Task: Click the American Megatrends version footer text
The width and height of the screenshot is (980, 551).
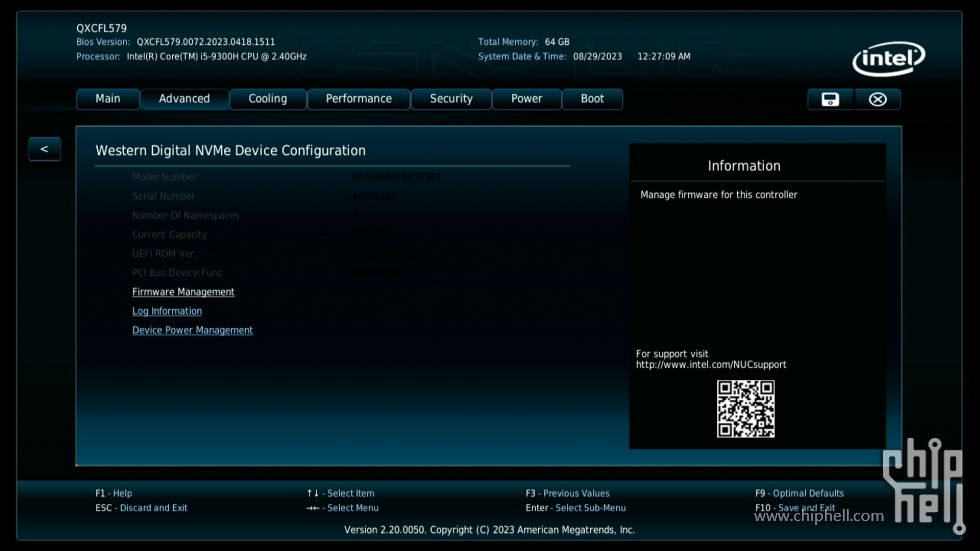Action: tap(489, 530)
